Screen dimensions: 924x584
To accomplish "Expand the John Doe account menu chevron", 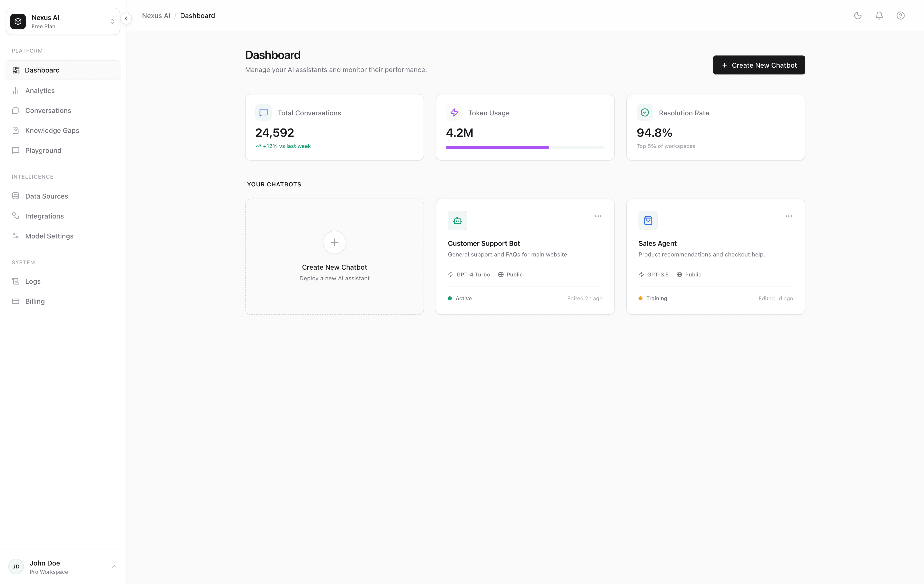I will tap(114, 566).
